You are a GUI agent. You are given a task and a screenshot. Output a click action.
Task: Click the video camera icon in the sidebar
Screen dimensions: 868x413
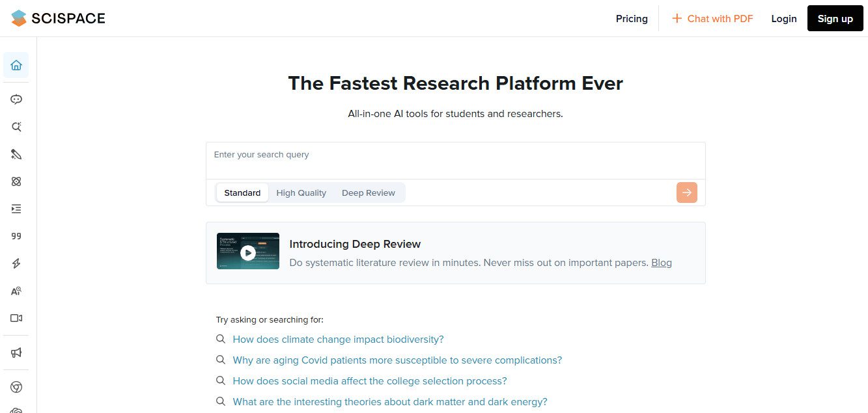pos(16,318)
